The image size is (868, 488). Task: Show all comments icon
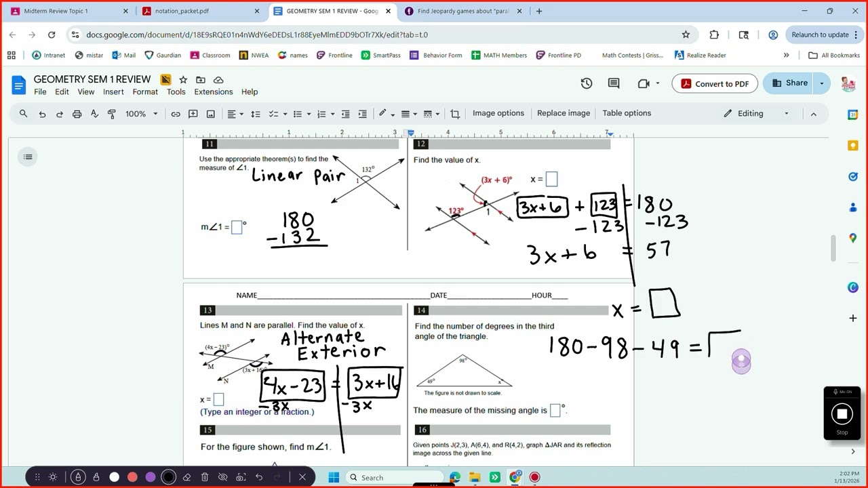point(614,83)
